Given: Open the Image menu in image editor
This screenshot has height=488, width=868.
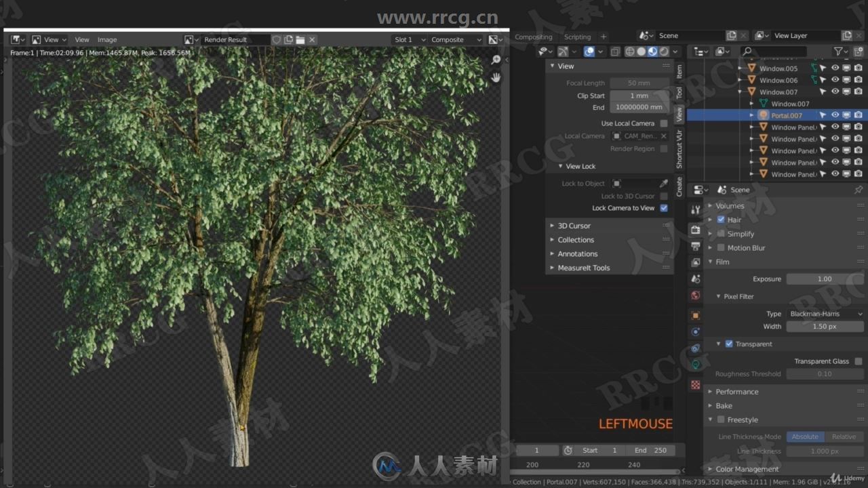Looking at the screenshot, I should pos(107,40).
